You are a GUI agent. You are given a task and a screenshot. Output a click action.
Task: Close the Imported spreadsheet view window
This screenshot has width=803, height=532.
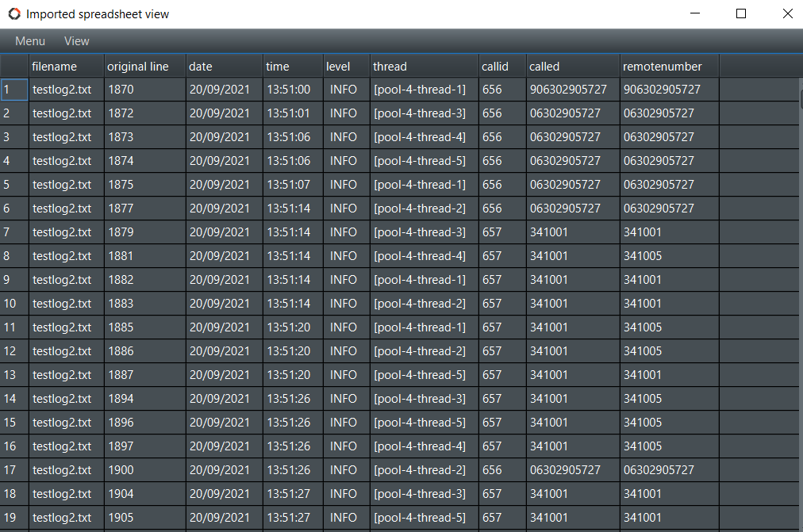coord(788,13)
